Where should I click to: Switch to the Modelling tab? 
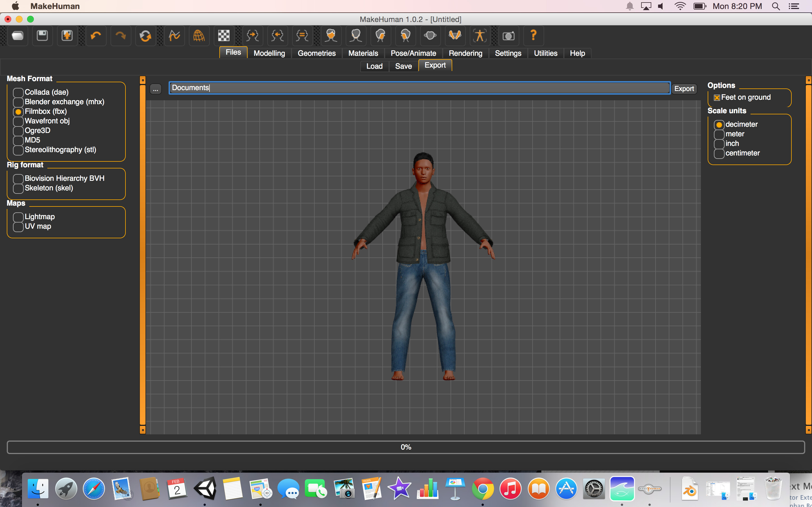[x=269, y=53]
